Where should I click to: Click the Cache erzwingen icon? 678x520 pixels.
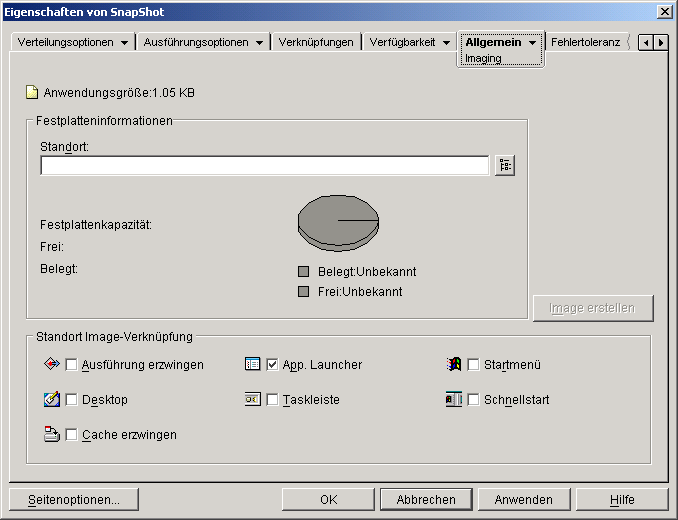click(x=52, y=434)
